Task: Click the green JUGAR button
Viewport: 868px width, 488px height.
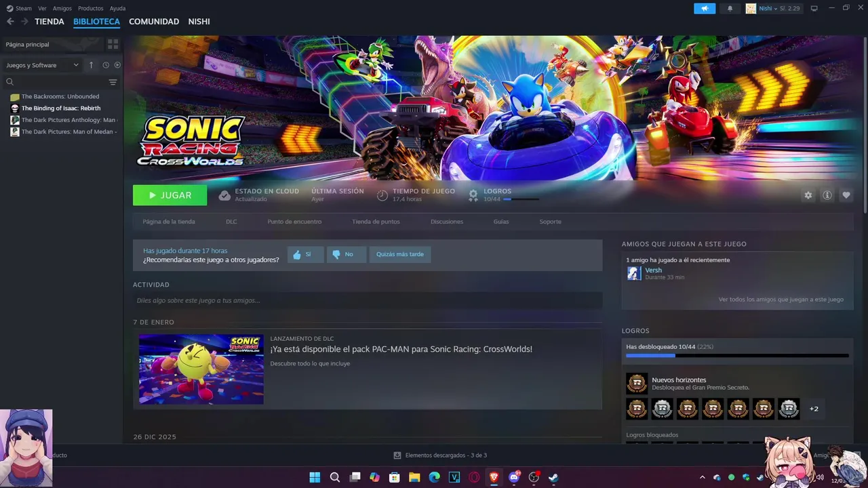Action: (170, 195)
